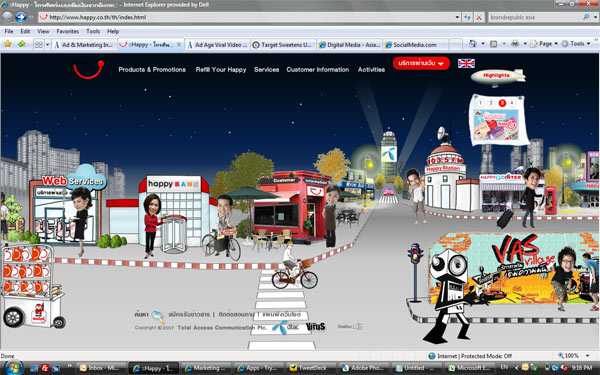Viewport: 600px width, 375px height.
Task: Open the Favorites Center star icon
Action: 8,44
